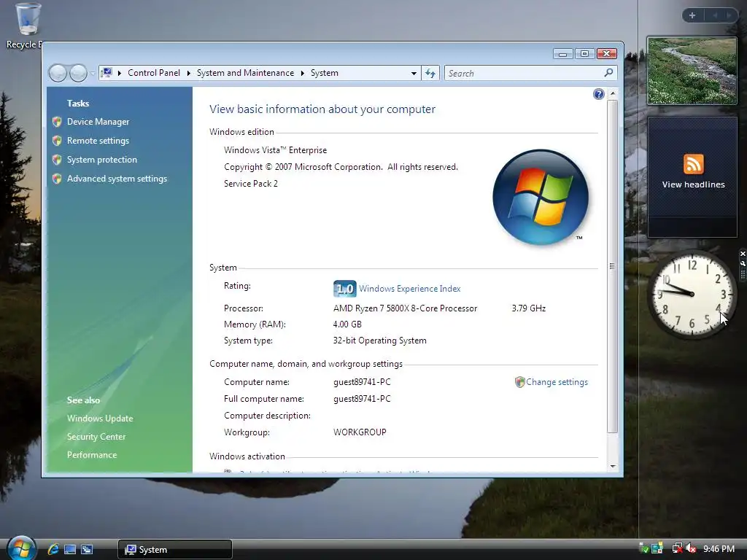Click scrollbar up arrow in System window

coord(613,93)
